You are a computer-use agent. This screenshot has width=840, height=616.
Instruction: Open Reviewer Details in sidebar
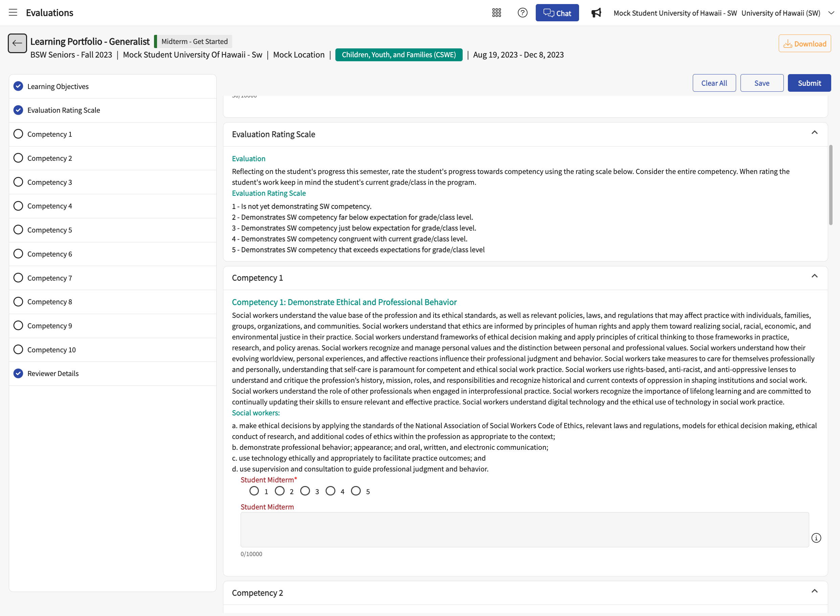coord(113,373)
